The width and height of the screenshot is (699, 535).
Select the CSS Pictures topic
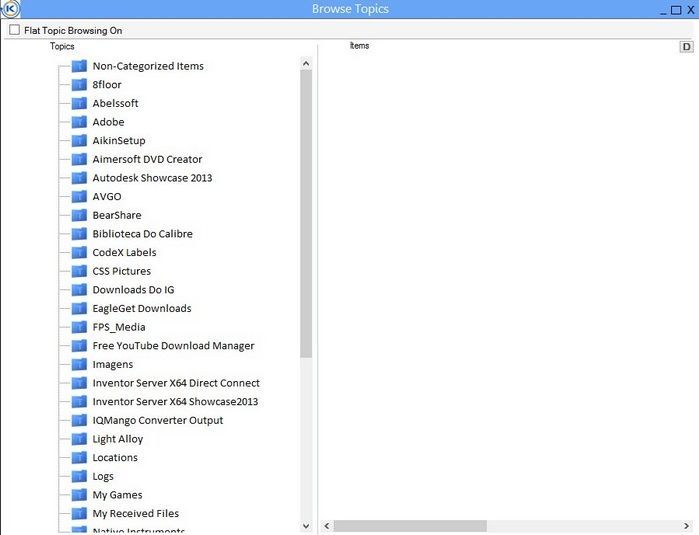coord(122,272)
